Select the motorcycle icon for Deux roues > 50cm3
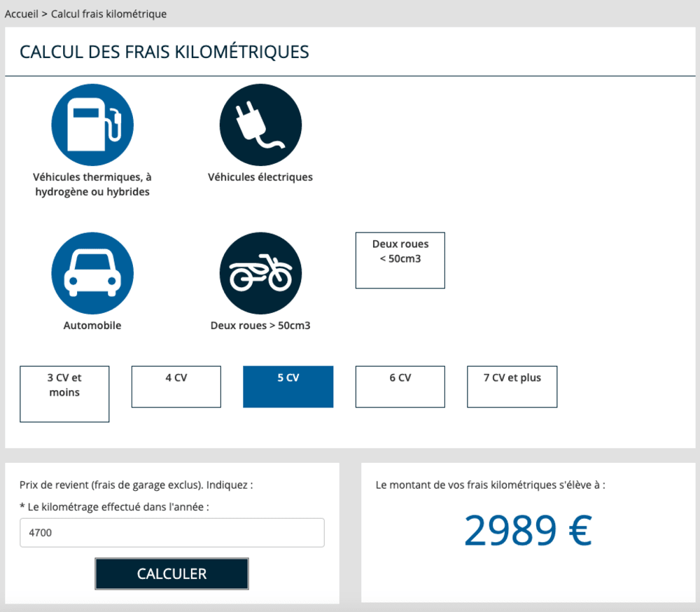 [x=260, y=272]
